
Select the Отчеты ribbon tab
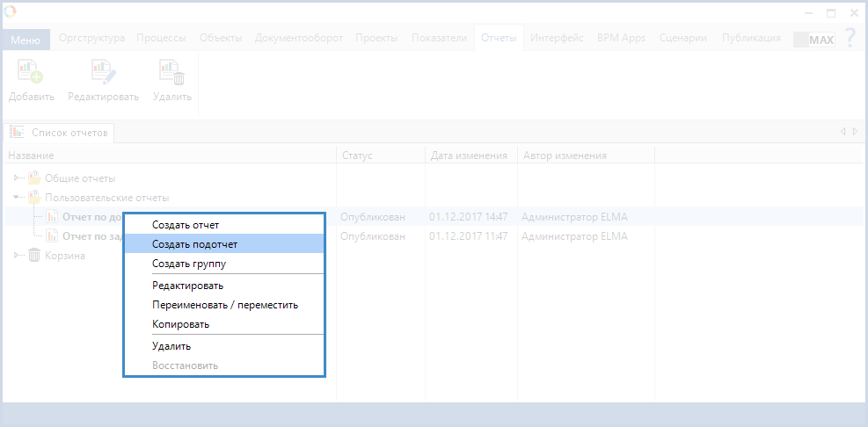click(499, 38)
